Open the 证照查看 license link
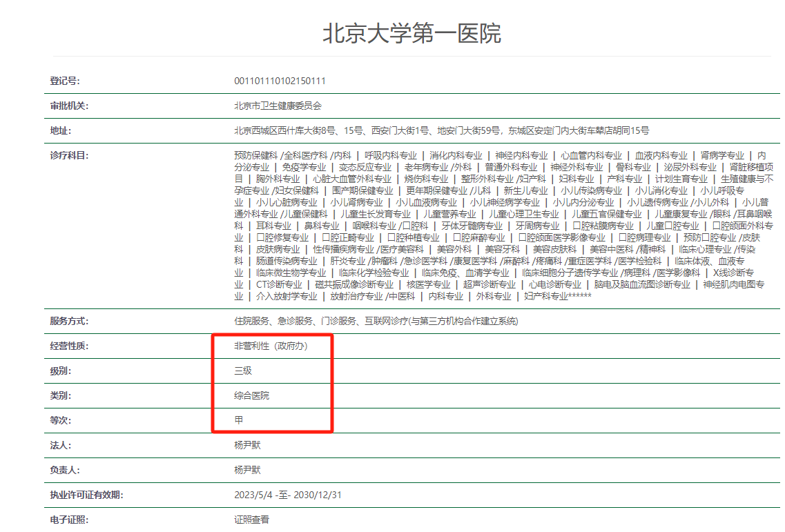 point(251,520)
